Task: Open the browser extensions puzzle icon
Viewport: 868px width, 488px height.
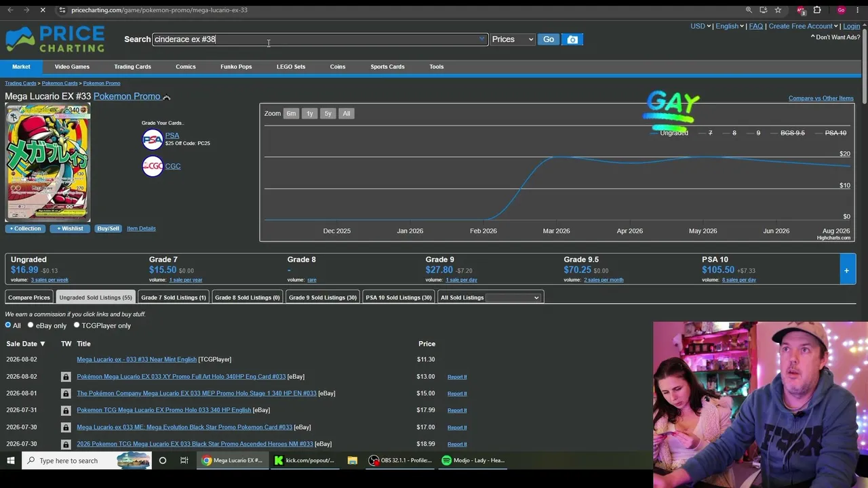Action: coord(817,10)
